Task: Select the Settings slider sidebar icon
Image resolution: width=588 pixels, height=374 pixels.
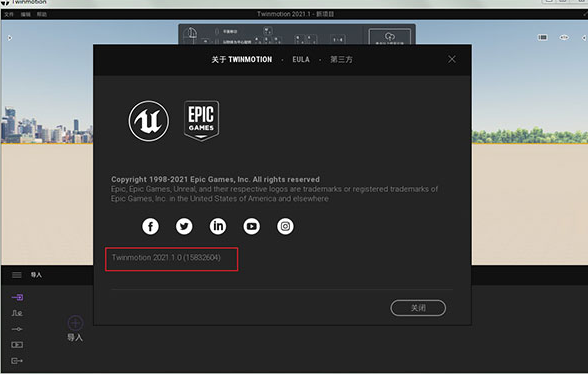Action: tap(17, 329)
